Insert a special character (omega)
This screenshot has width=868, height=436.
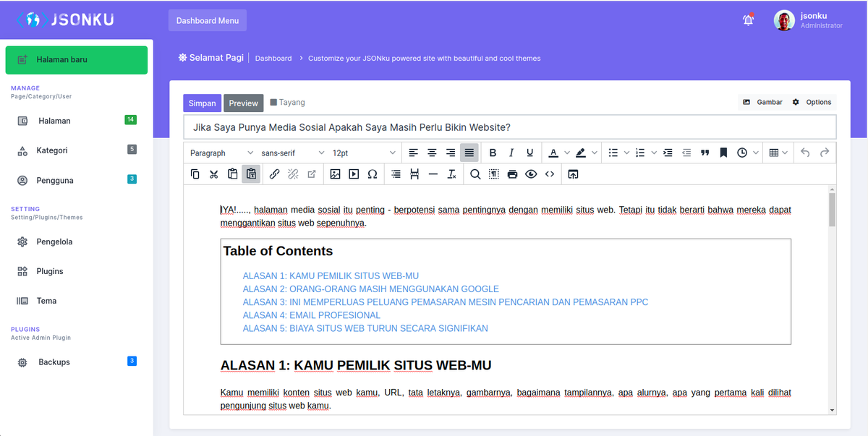373,174
